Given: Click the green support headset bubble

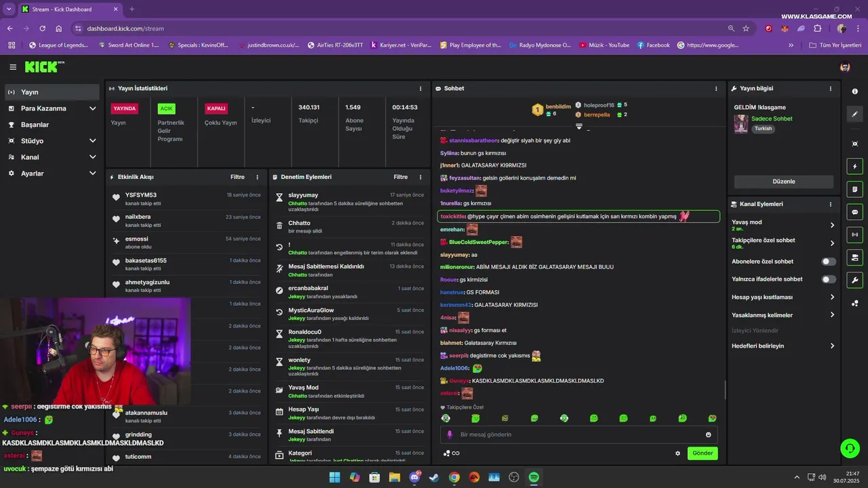Looking at the screenshot, I should pos(849,448).
